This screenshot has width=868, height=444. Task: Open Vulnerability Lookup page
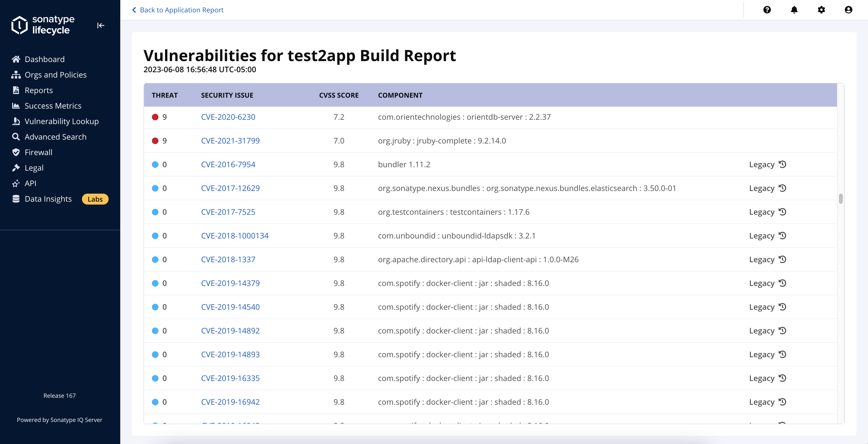(x=62, y=121)
